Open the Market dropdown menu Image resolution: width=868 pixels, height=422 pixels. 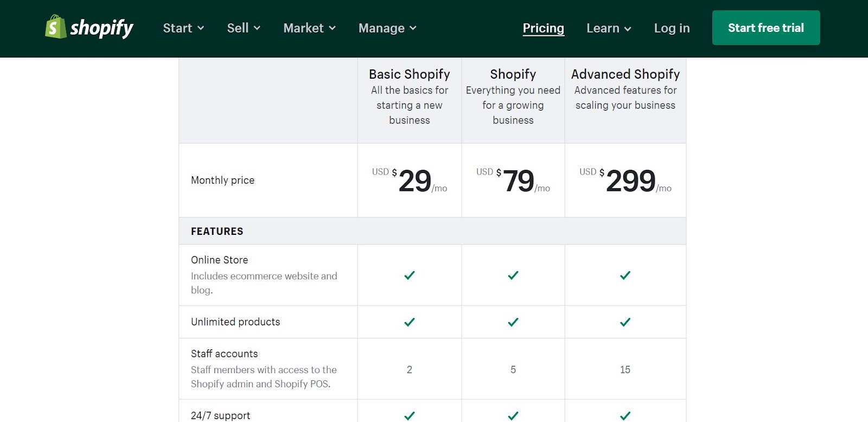point(309,28)
